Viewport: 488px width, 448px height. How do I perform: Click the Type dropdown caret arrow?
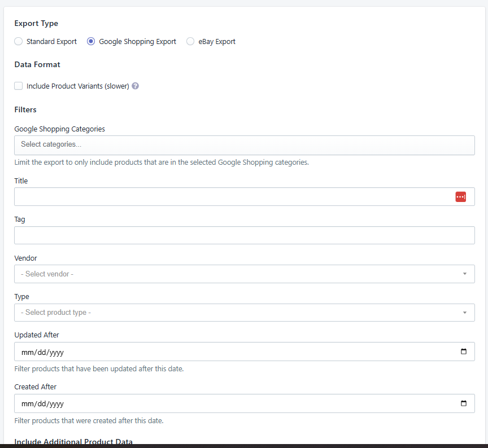pos(466,313)
